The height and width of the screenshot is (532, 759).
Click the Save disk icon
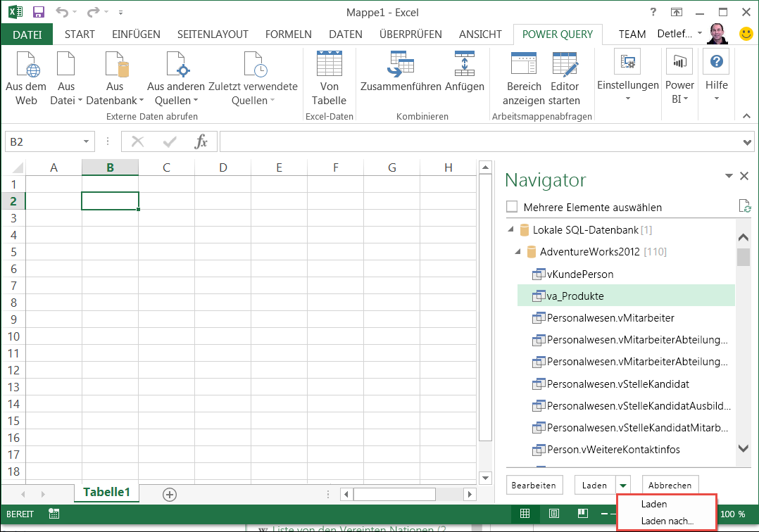pos(38,12)
